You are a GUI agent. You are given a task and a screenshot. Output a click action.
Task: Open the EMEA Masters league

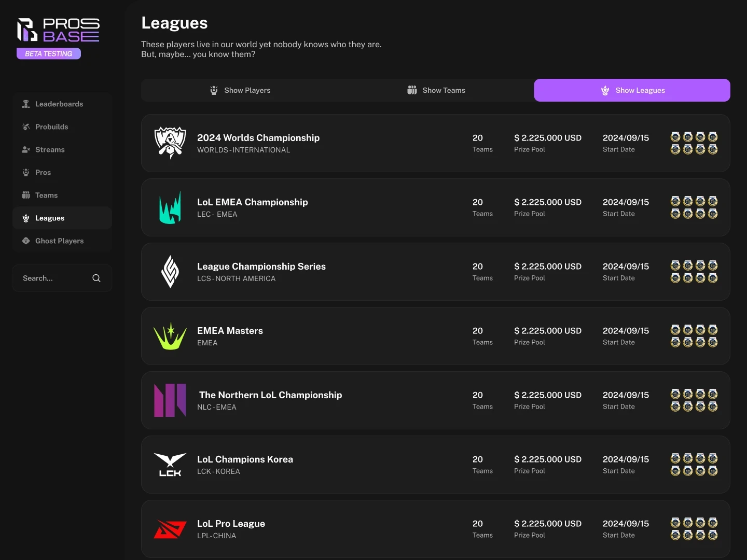(436, 336)
